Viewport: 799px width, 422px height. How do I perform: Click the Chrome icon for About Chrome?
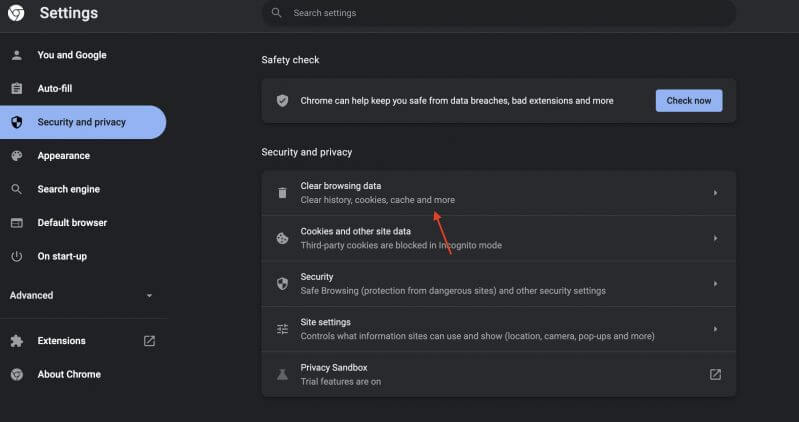pos(17,375)
